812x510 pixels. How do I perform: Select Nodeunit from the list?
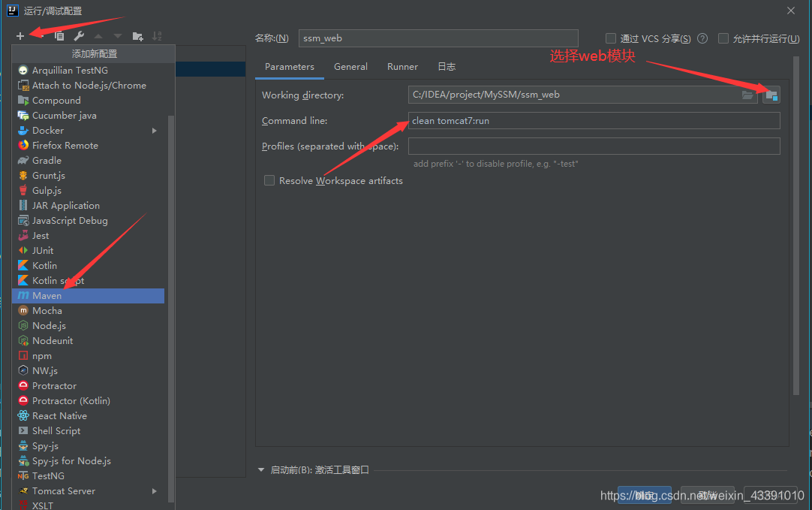[x=88, y=340]
